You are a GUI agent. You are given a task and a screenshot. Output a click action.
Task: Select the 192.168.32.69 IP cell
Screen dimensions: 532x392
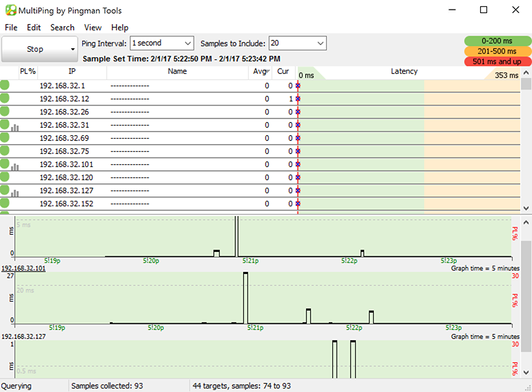pyautogui.click(x=64, y=138)
